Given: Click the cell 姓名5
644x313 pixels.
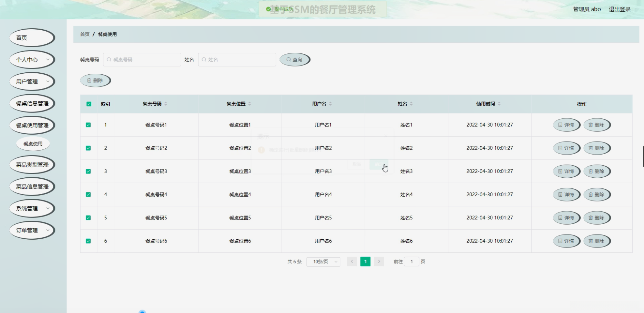Looking at the screenshot, I should pos(407,218).
